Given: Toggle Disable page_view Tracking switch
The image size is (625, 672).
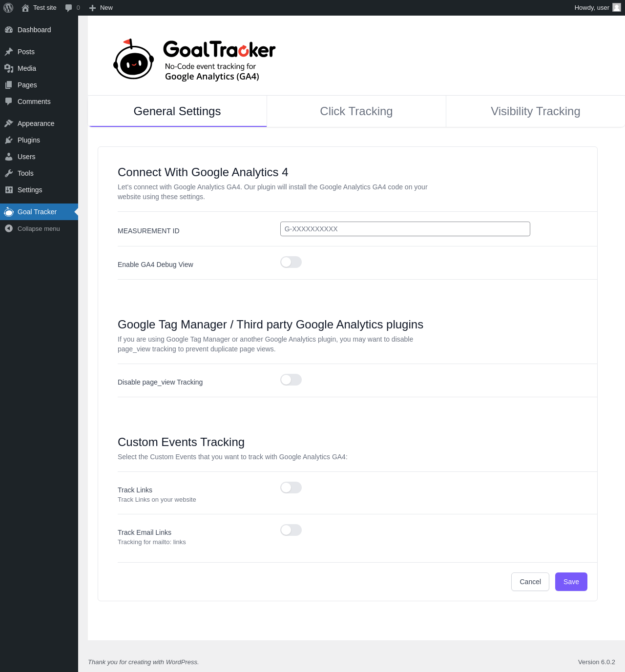Looking at the screenshot, I should 291,380.
